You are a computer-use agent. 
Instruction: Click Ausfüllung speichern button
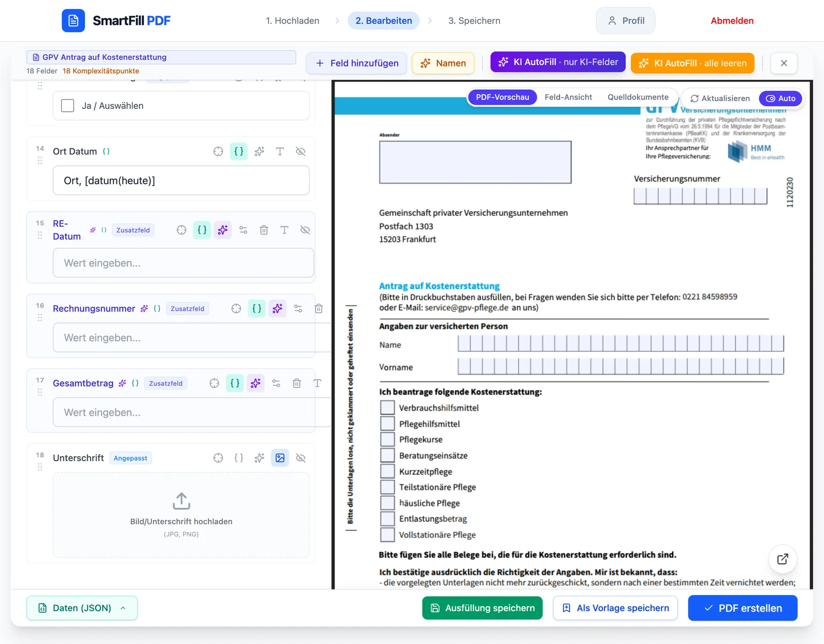pyautogui.click(x=483, y=608)
